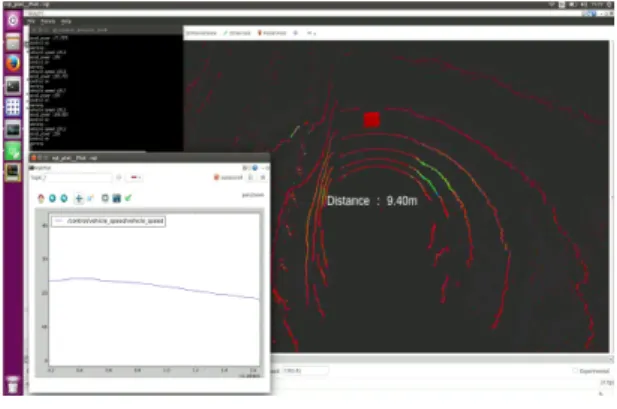Click the green checkmark plot icon
Viewport: 617px width, 409px height.
point(128,198)
